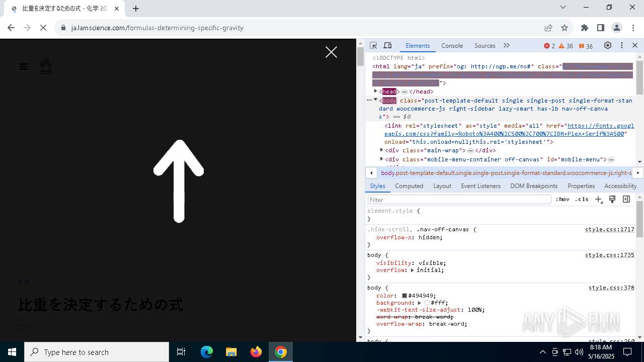Show more DevTools tabs chevron

point(507,45)
